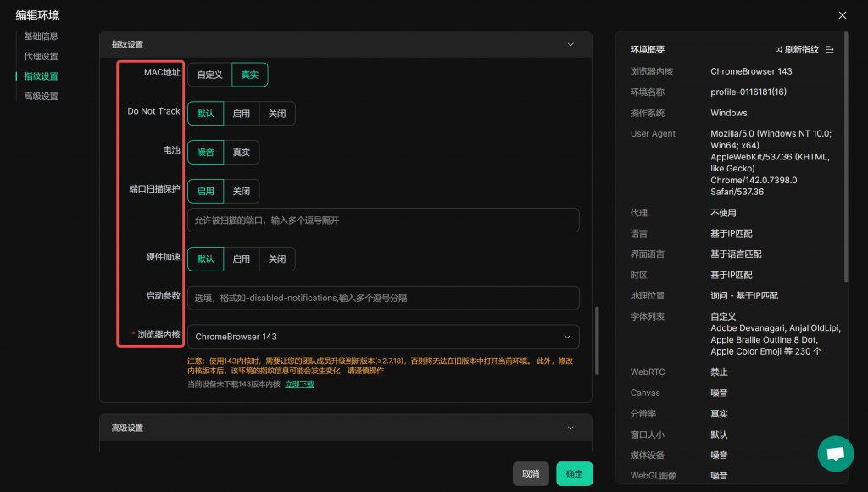
Task: Enable the Do Not Track option
Action: (x=242, y=114)
